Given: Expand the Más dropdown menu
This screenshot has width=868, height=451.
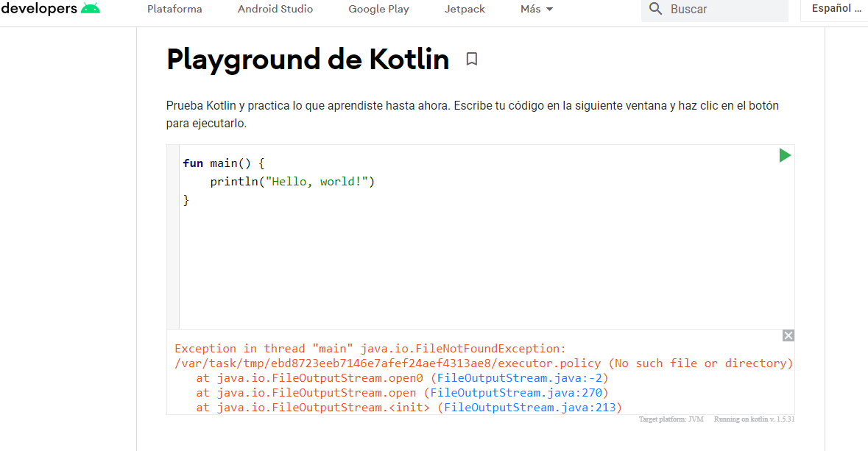Looking at the screenshot, I should click(x=537, y=9).
